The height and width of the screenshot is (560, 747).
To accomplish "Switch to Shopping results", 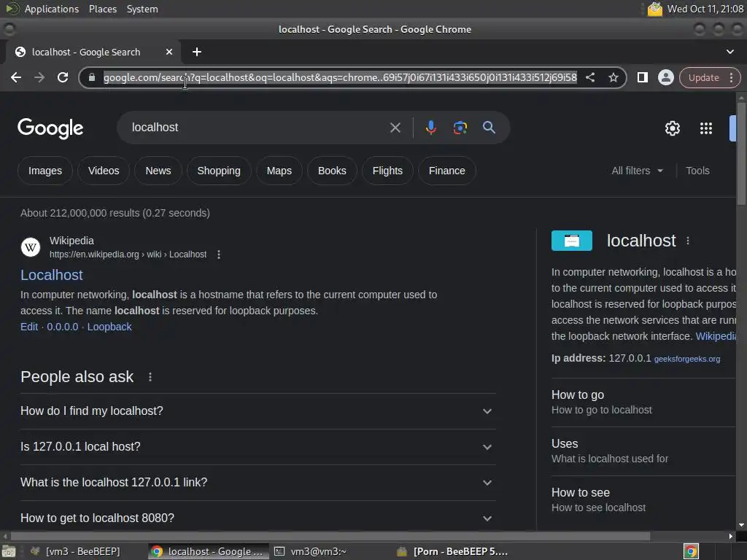I will (x=219, y=171).
